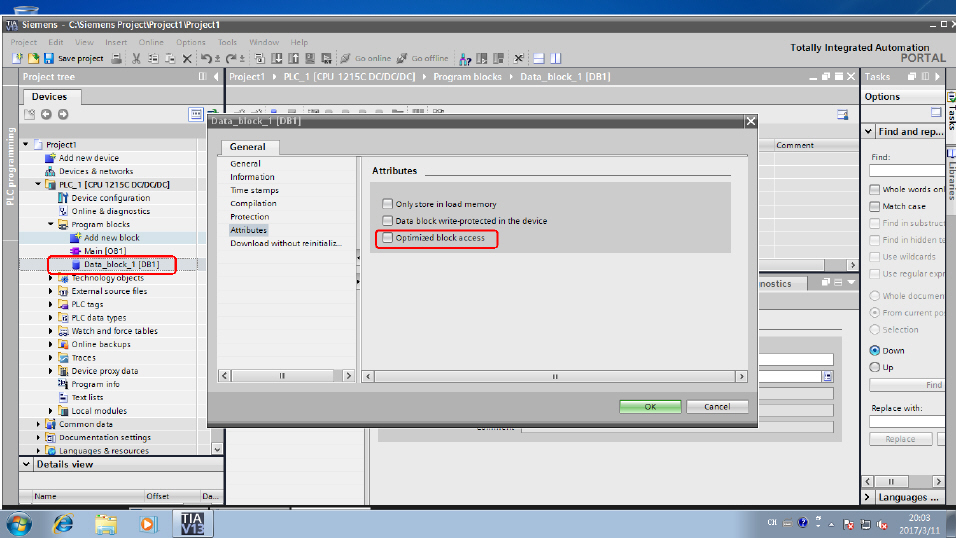Split editor space horizontally icon
The height and width of the screenshot is (538, 956).
pyautogui.click(x=538, y=59)
